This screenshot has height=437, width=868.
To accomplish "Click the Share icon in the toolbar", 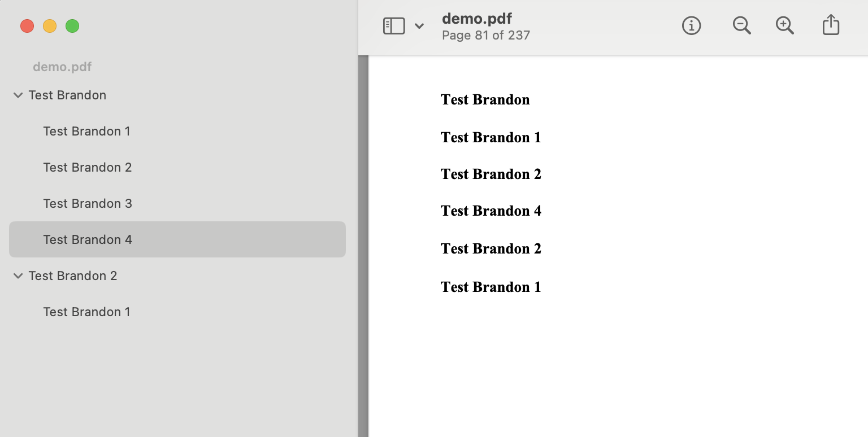I will click(x=831, y=25).
